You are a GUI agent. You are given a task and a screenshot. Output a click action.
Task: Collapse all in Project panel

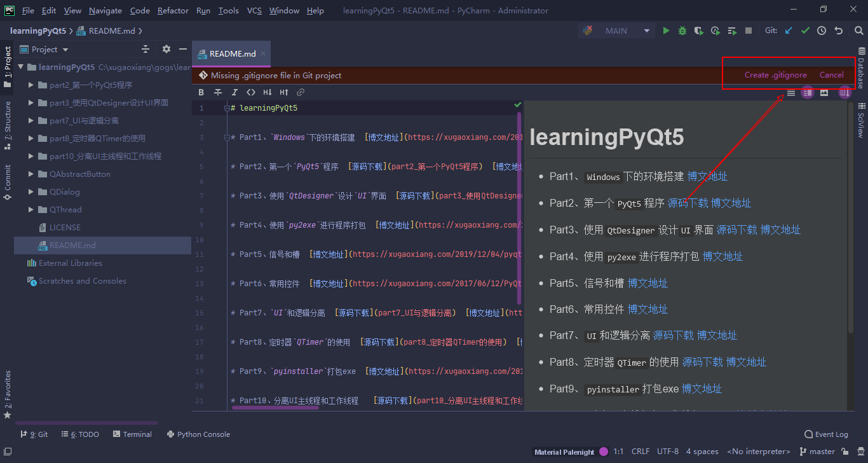click(146, 49)
